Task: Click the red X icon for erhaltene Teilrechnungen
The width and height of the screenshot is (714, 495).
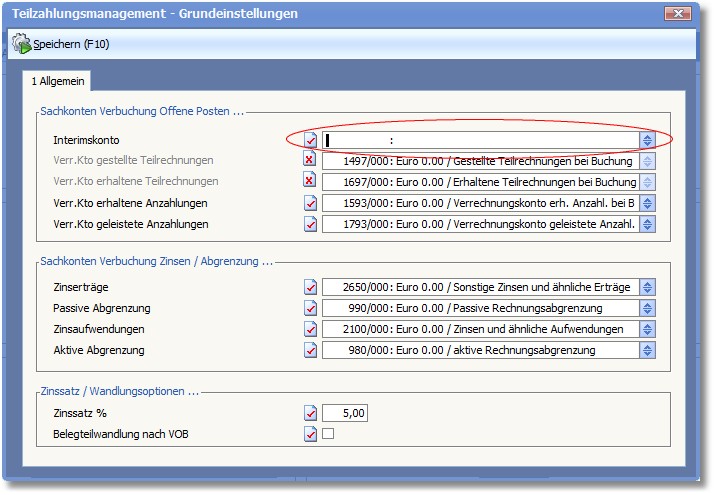Action: click(310, 181)
